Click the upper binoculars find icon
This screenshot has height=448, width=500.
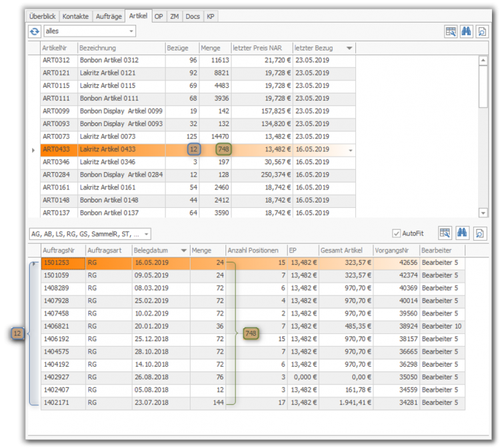(466, 31)
